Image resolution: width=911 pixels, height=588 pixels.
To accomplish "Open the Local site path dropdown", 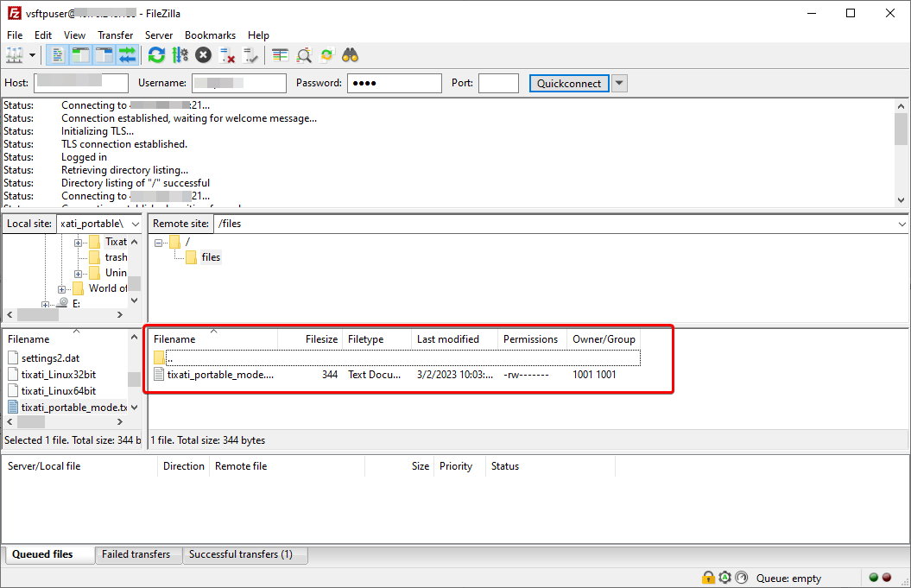I will coord(136,224).
